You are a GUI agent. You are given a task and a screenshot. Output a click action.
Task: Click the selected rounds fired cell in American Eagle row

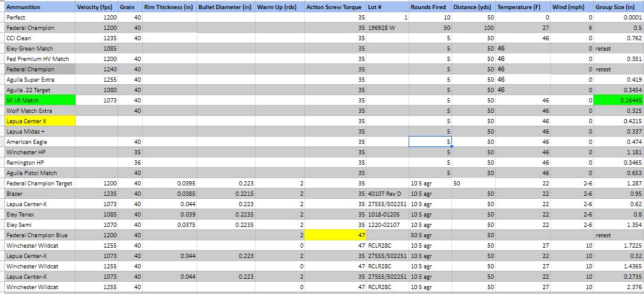coord(430,142)
